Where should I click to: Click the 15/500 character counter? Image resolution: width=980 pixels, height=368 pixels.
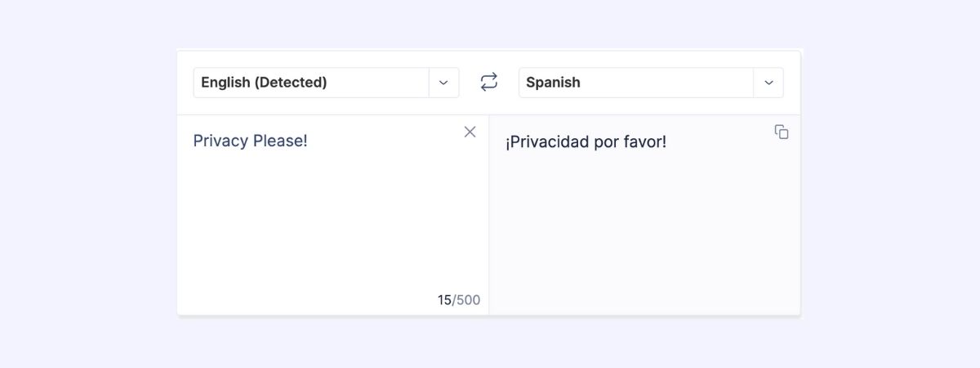pyautogui.click(x=459, y=300)
